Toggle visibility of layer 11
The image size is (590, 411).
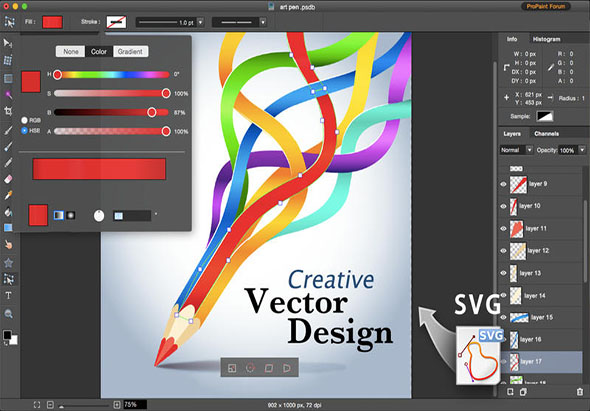point(503,228)
